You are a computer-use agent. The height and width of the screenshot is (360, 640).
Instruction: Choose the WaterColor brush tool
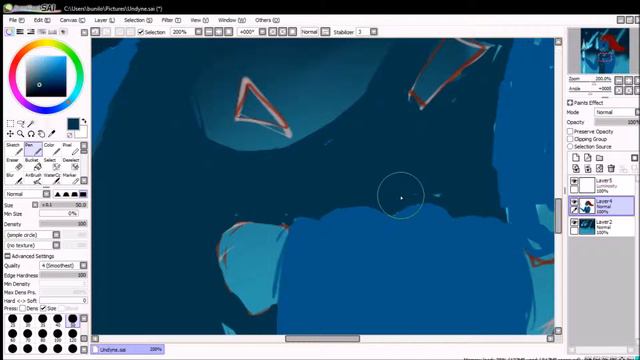click(x=52, y=179)
